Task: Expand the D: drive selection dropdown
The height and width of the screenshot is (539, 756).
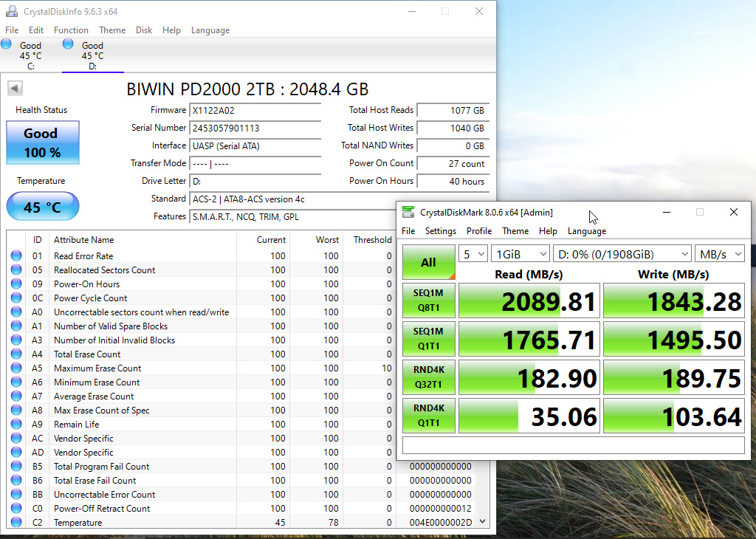Action: pos(622,254)
